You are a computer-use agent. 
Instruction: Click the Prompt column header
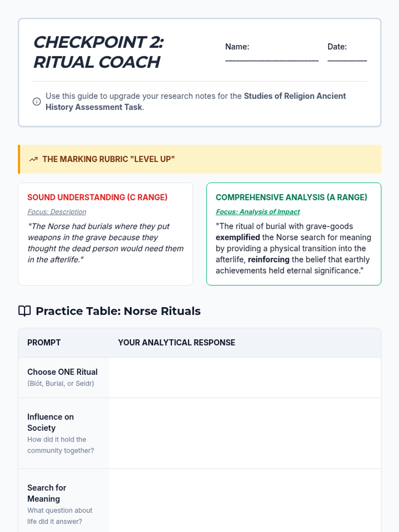[x=44, y=342]
